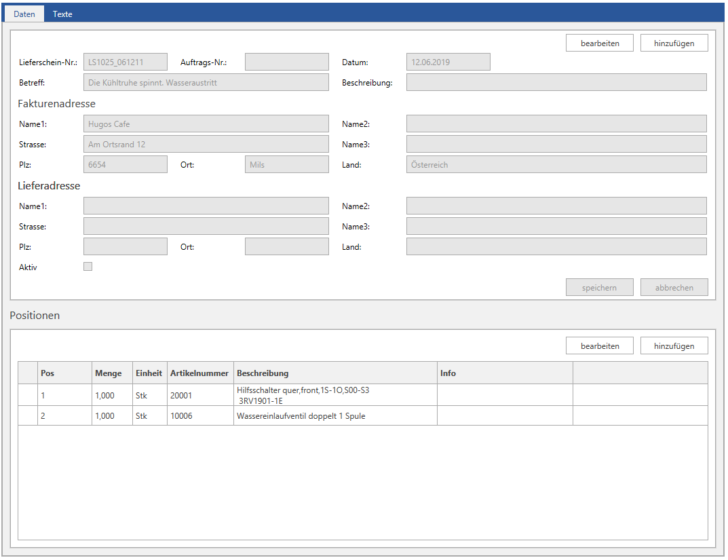Click the Lieferschein-Nr. field
728x560 pixels.
[126, 62]
